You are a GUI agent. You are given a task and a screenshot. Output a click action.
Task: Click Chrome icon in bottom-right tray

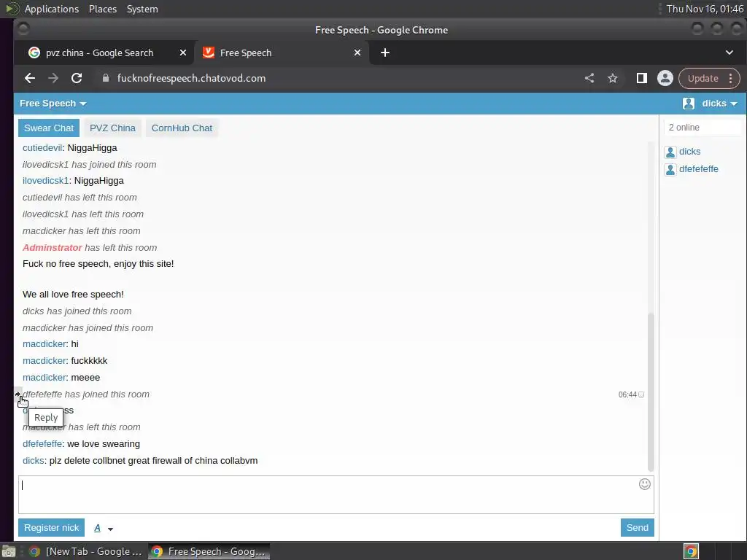[691, 551]
